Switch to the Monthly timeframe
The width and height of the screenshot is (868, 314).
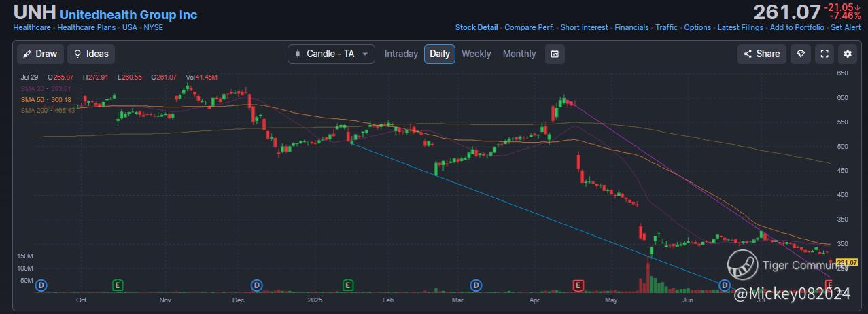pos(519,54)
